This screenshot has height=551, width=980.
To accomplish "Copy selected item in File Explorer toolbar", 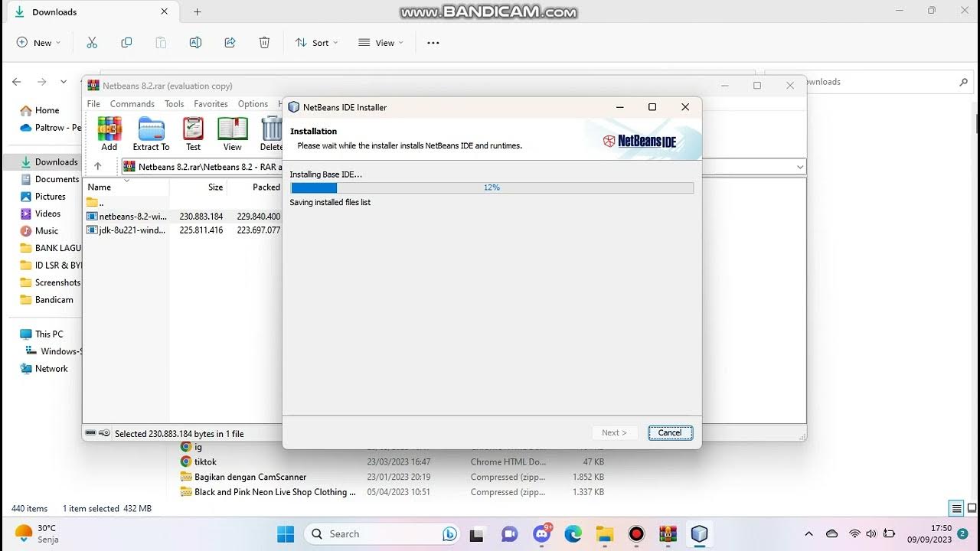I will [126, 43].
